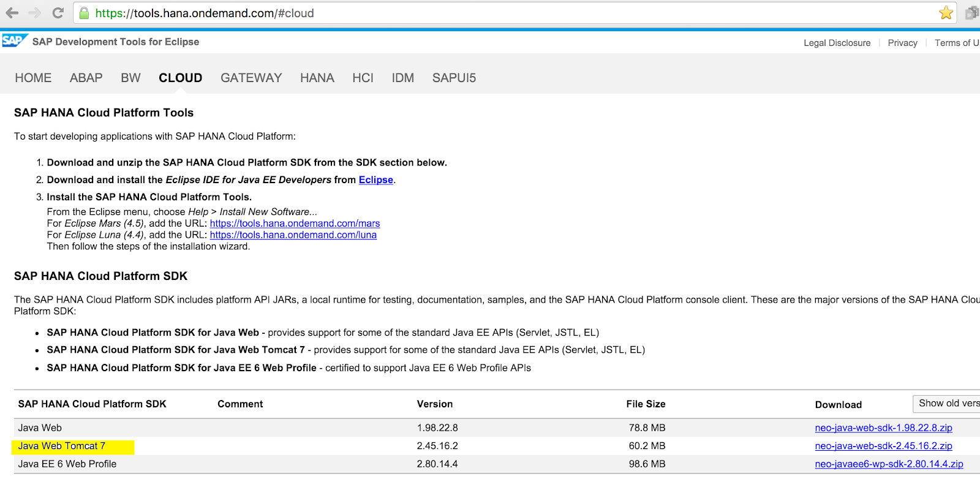Click the SAP HANA Cloud Platform SDK section heading

[x=101, y=276]
